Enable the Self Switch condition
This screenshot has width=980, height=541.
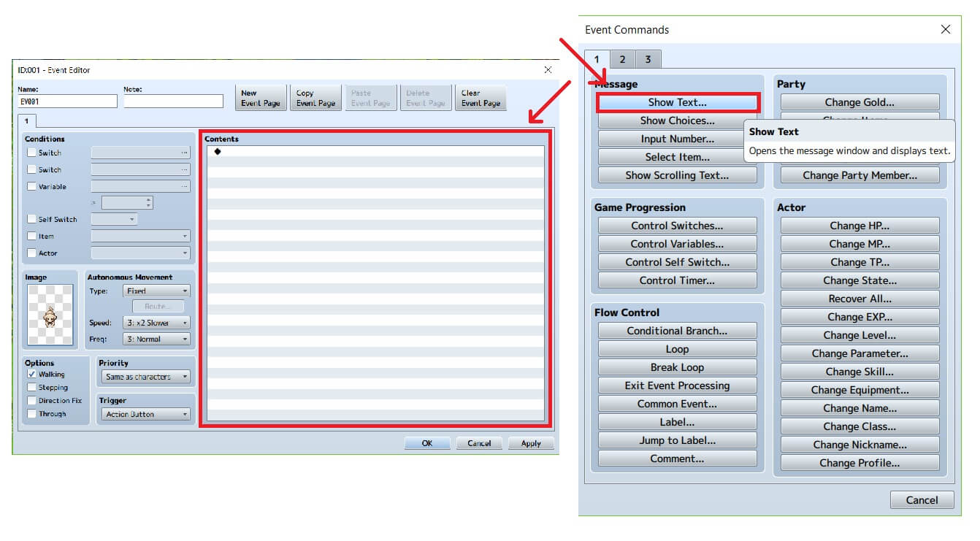pos(31,219)
